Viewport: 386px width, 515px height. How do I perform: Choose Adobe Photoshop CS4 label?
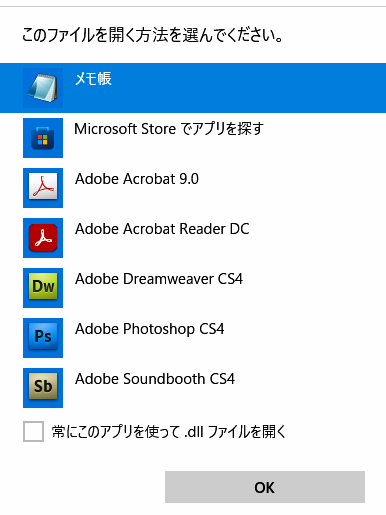point(150,329)
